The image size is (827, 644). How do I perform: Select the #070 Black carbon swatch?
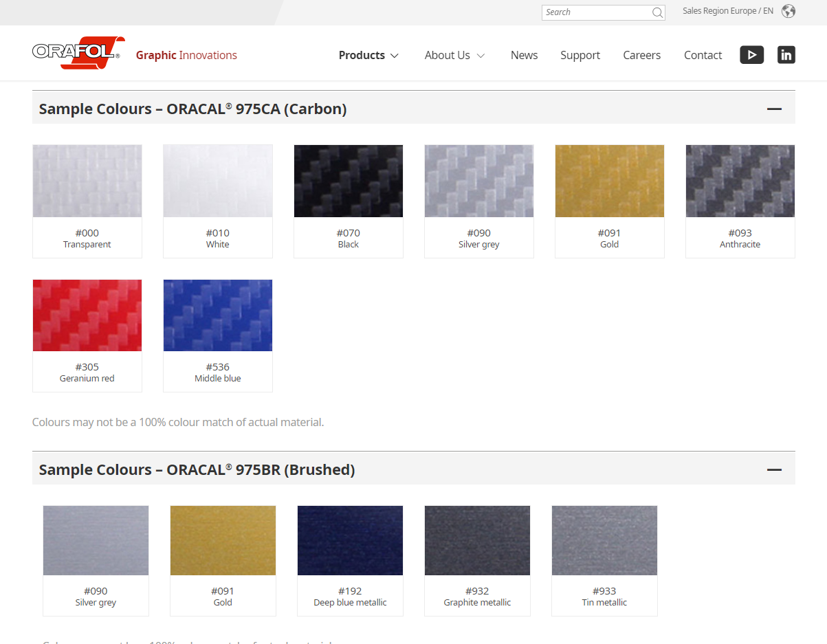point(349,201)
